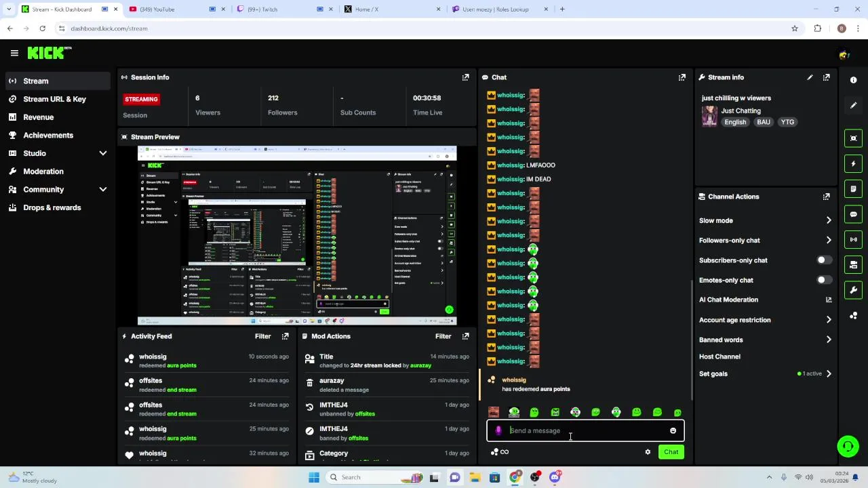
Task: Pop out the Mod Actions panel
Action: coord(465,336)
